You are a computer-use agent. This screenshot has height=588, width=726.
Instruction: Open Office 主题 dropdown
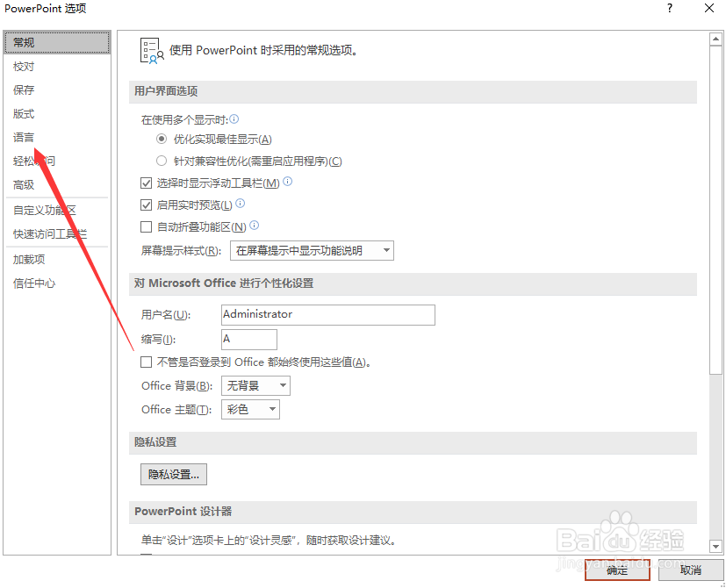[x=250, y=409]
